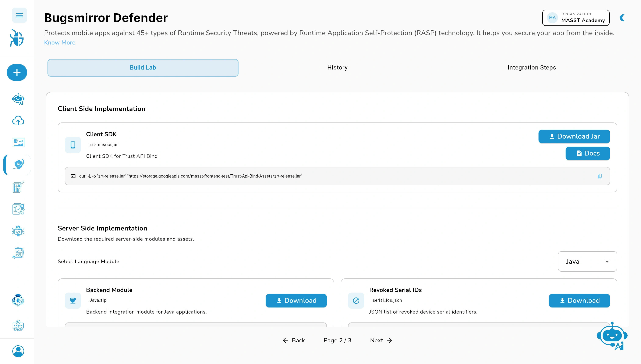Go to the Next page

coord(381,340)
